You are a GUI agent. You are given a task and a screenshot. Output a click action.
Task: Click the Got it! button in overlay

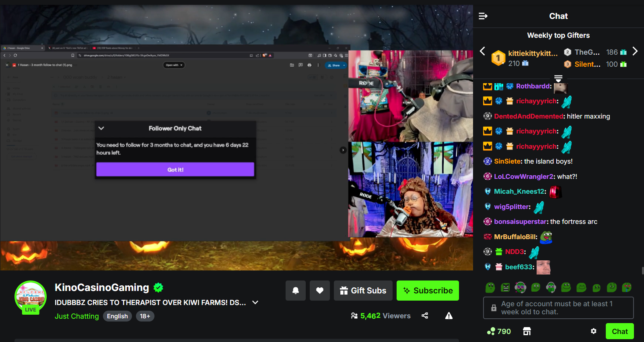coord(175,170)
